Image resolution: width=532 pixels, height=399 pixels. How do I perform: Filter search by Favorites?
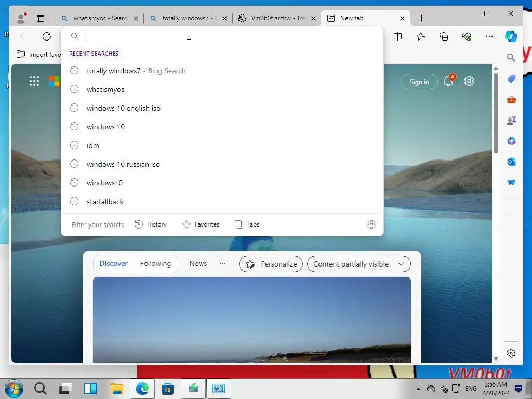tap(201, 224)
